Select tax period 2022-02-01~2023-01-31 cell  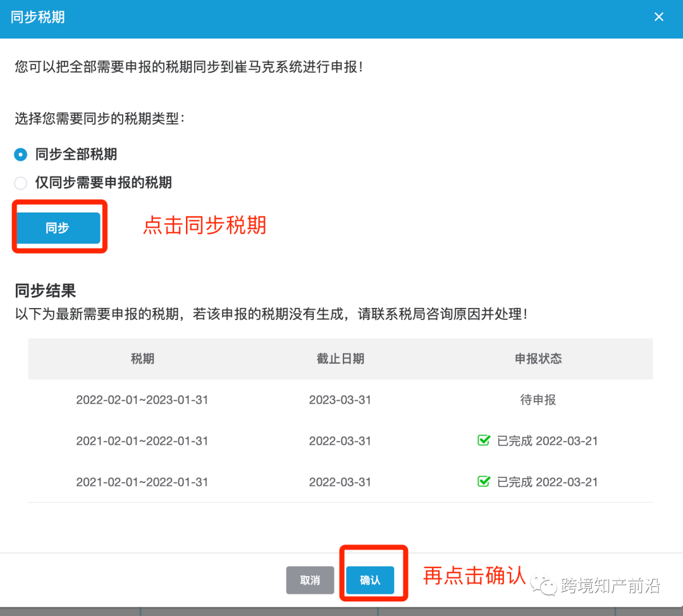(x=142, y=400)
